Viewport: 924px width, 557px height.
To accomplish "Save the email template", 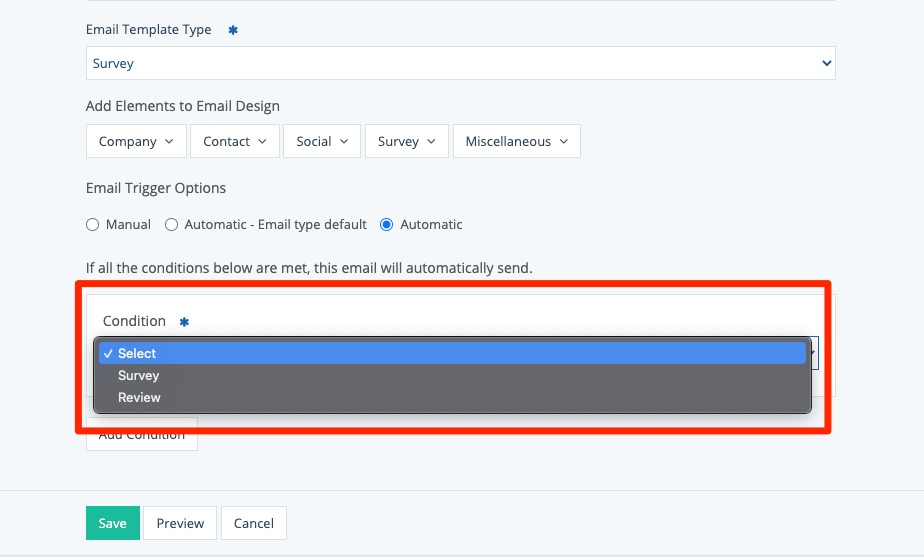I will point(112,523).
